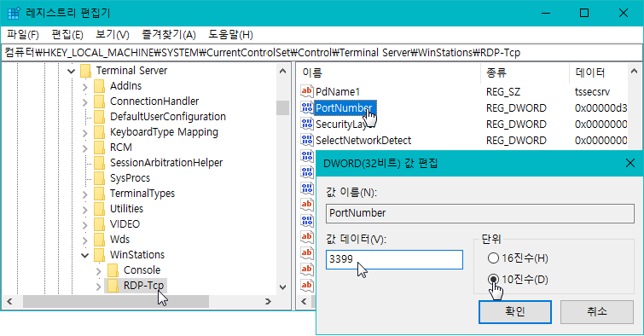
Task: Open the 파일(F) menu
Action: (x=22, y=35)
